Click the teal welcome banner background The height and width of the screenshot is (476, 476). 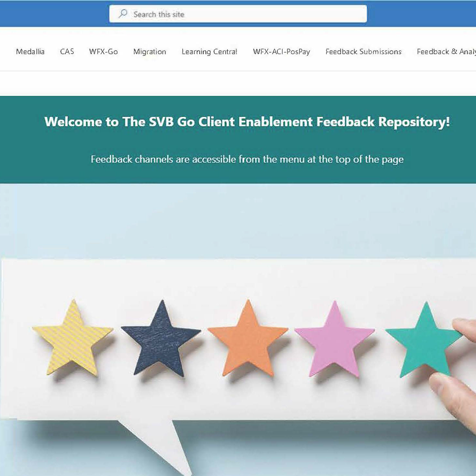pos(238,140)
